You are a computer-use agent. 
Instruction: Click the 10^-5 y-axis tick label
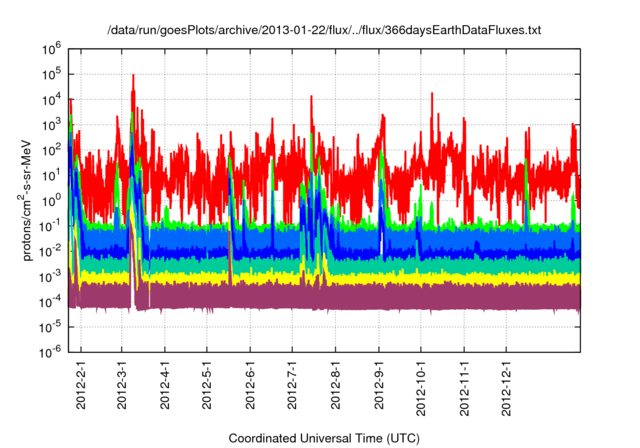point(50,327)
